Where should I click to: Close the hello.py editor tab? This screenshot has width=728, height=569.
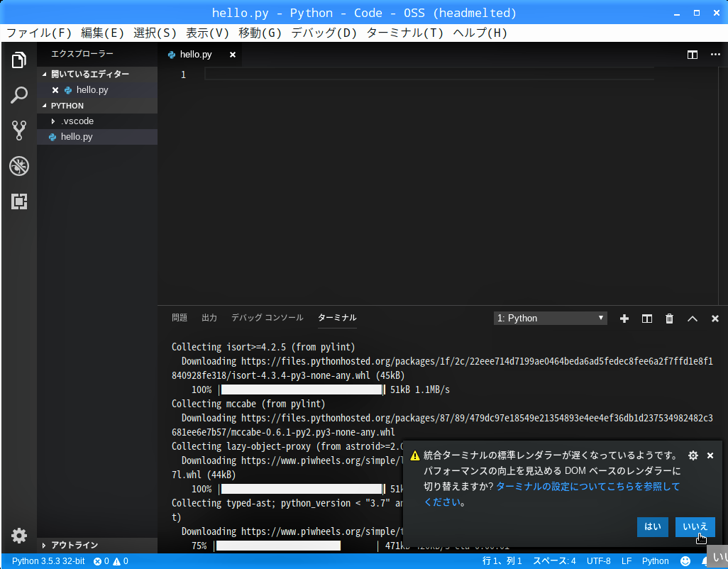(233, 55)
